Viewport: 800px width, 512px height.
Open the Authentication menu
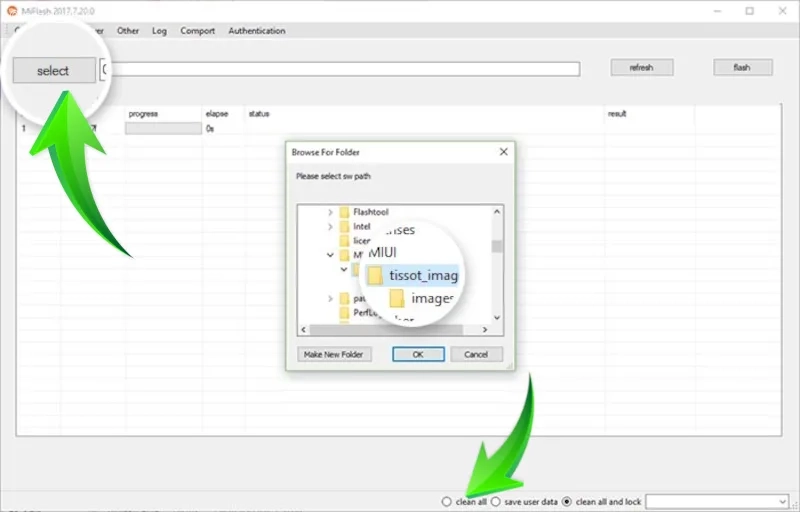[x=257, y=31]
